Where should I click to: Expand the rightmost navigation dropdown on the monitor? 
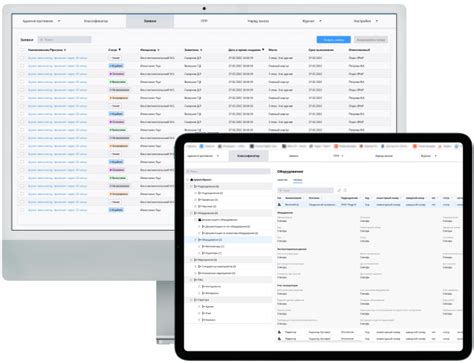(366, 21)
